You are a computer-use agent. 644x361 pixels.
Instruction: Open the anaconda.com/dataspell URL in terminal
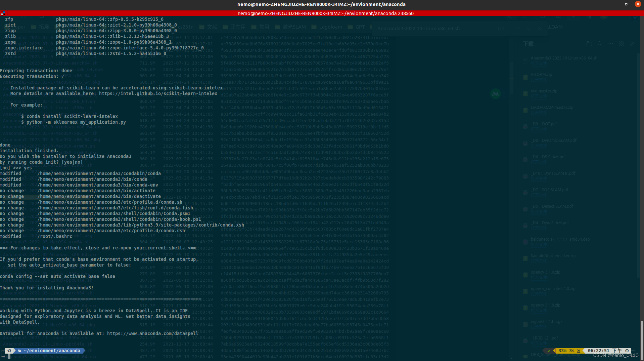point(153,334)
